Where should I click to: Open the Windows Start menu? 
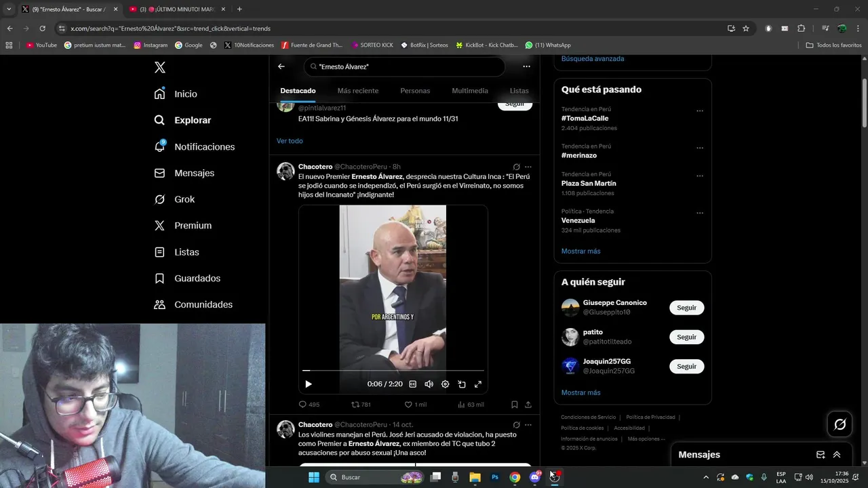coord(313,477)
